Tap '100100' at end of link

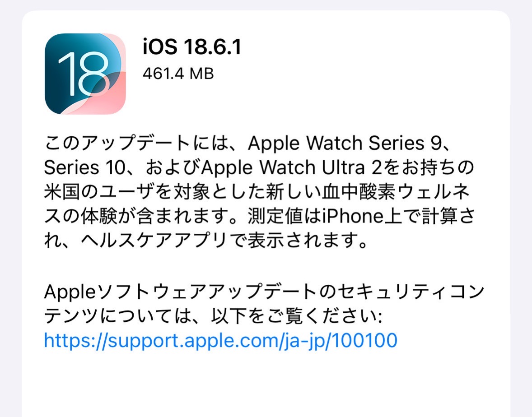pyautogui.click(x=364, y=340)
